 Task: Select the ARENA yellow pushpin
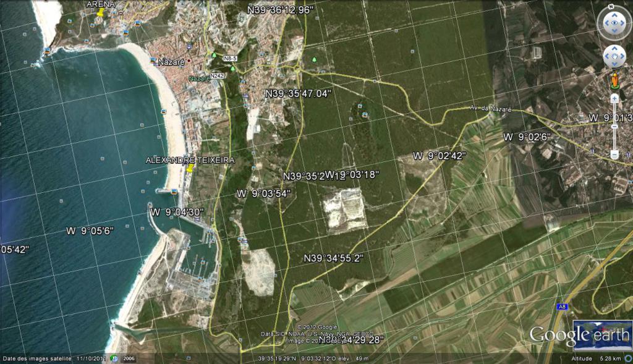[x=100, y=14]
